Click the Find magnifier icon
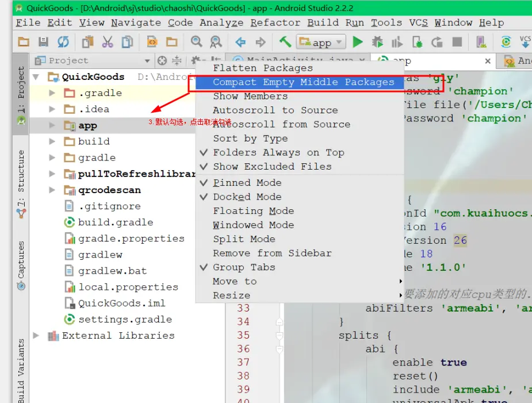 point(196,42)
